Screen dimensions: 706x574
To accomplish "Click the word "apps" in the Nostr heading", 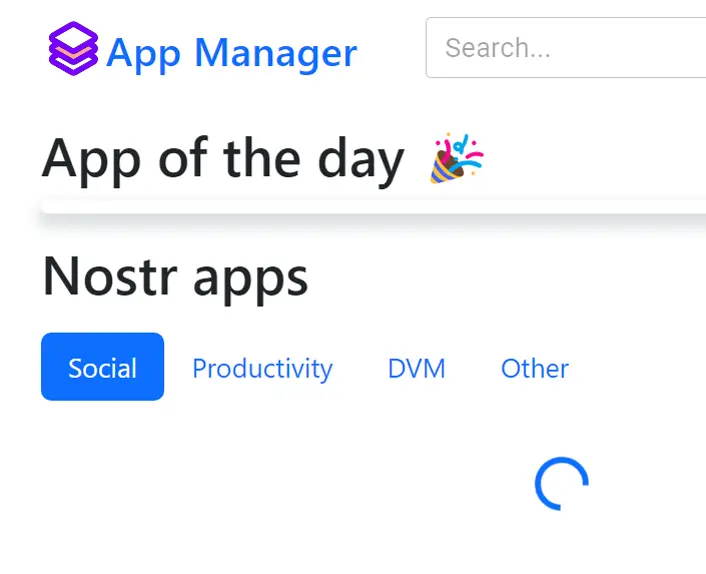I will [250, 279].
